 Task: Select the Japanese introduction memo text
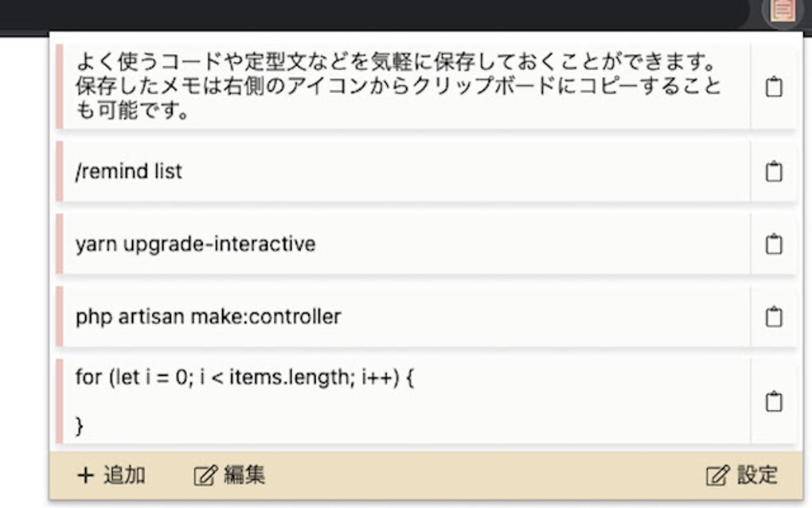coord(398,86)
